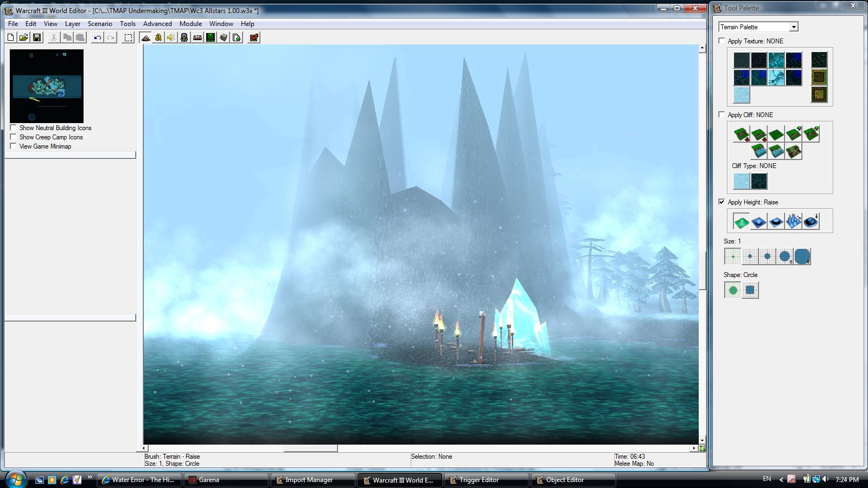The width and height of the screenshot is (868, 488).
Task: Open the Water Error browser taskbar window
Action: pos(139,480)
